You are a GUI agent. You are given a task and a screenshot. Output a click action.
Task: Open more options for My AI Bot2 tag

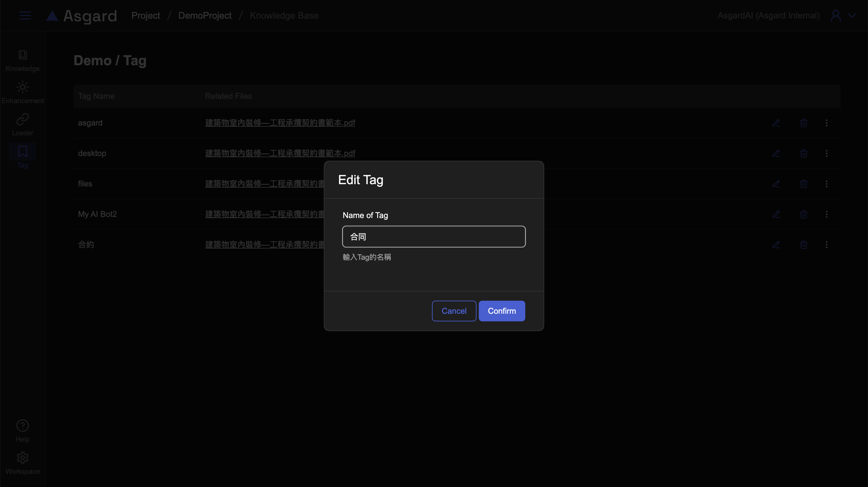click(826, 214)
